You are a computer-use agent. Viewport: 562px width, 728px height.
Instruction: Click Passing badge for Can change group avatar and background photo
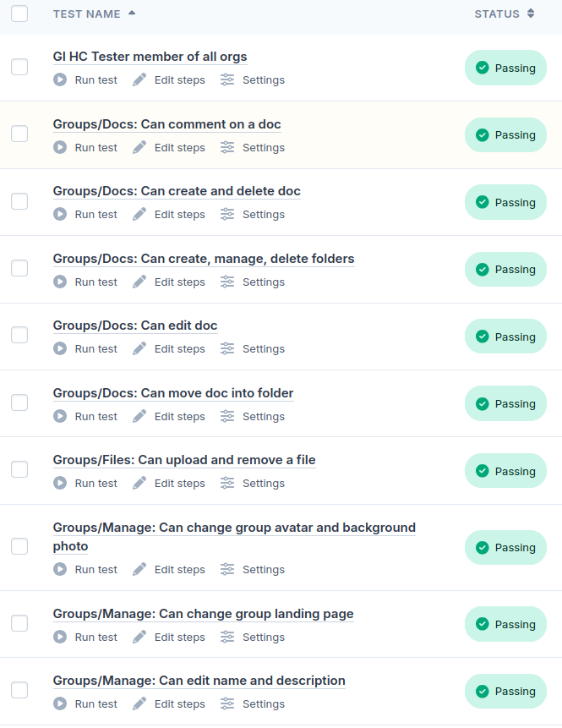click(505, 547)
